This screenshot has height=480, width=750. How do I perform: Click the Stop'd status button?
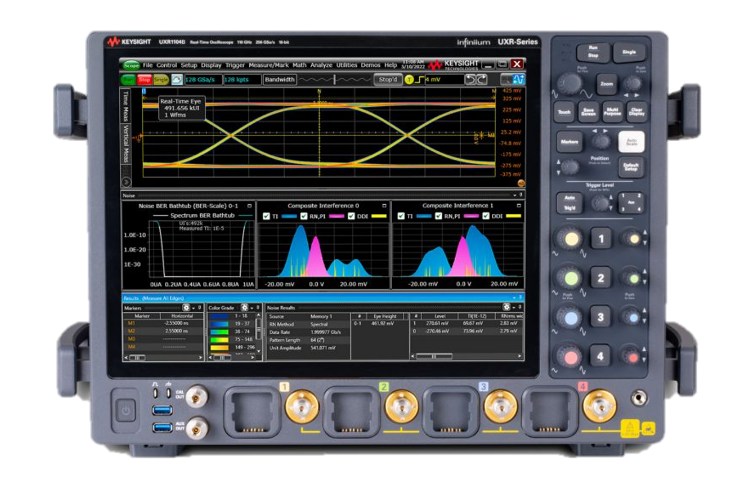[x=388, y=79]
